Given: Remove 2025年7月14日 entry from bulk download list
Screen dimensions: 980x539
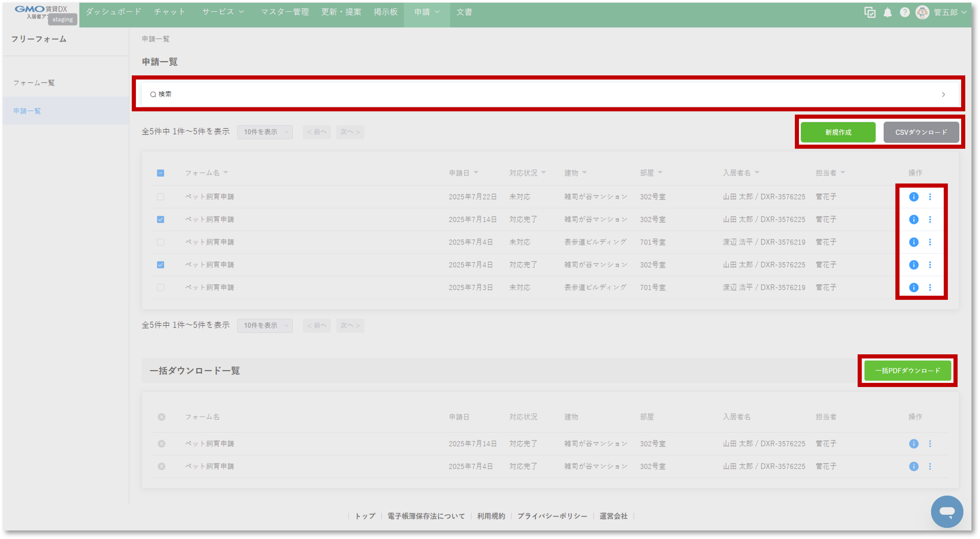Looking at the screenshot, I should point(162,444).
